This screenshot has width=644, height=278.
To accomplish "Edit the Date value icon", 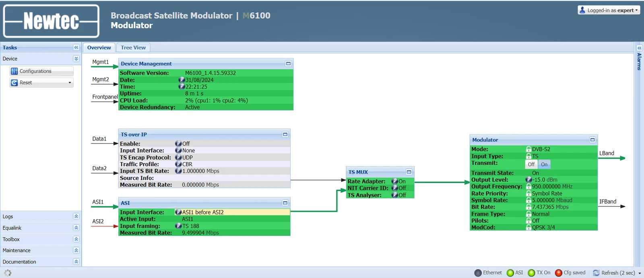I will [x=182, y=80].
